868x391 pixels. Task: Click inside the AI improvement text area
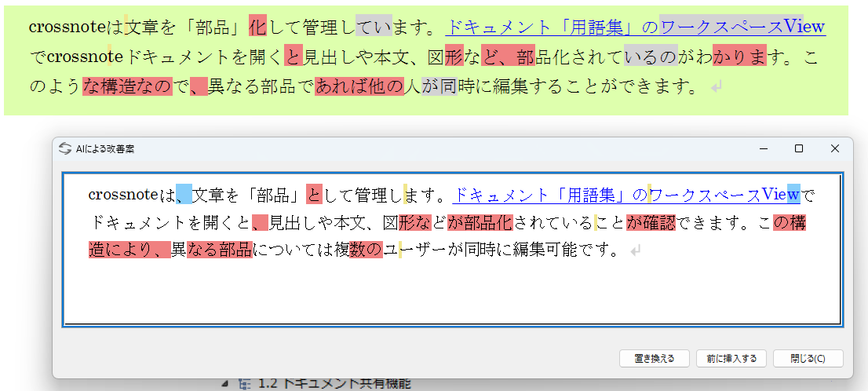pyautogui.click(x=452, y=249)
